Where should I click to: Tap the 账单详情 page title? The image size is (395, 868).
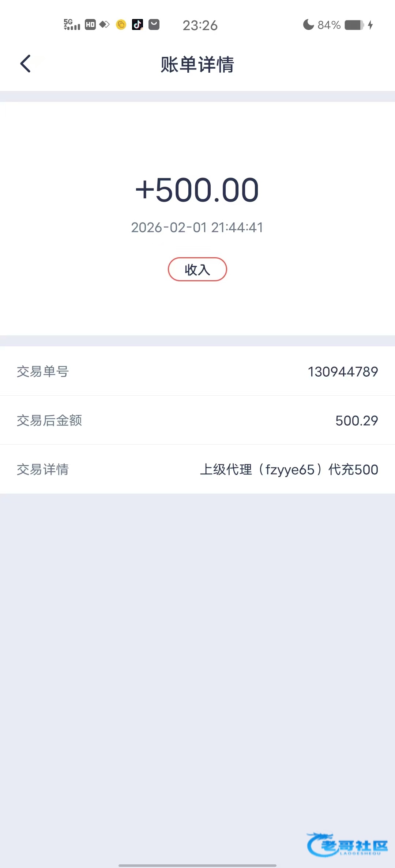[x=197, y=65]
